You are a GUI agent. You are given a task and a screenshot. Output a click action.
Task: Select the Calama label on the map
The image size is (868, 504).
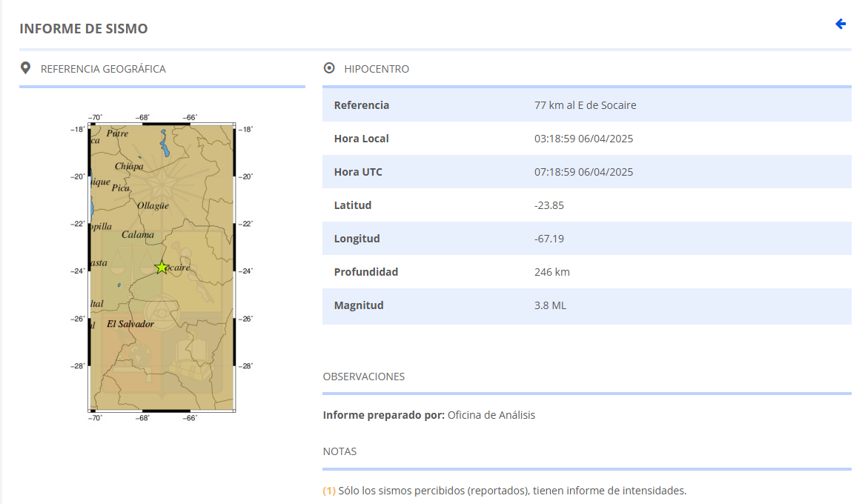click(x=138, y=235)
